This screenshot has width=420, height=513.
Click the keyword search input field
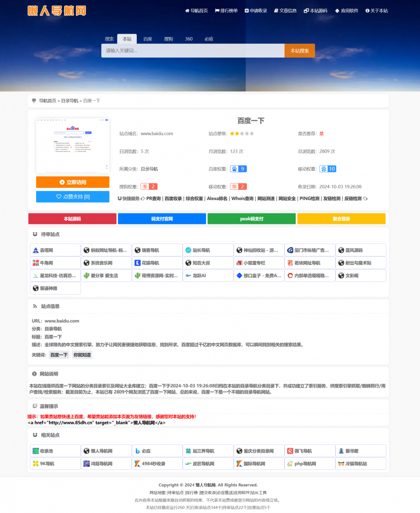[193, 50]
